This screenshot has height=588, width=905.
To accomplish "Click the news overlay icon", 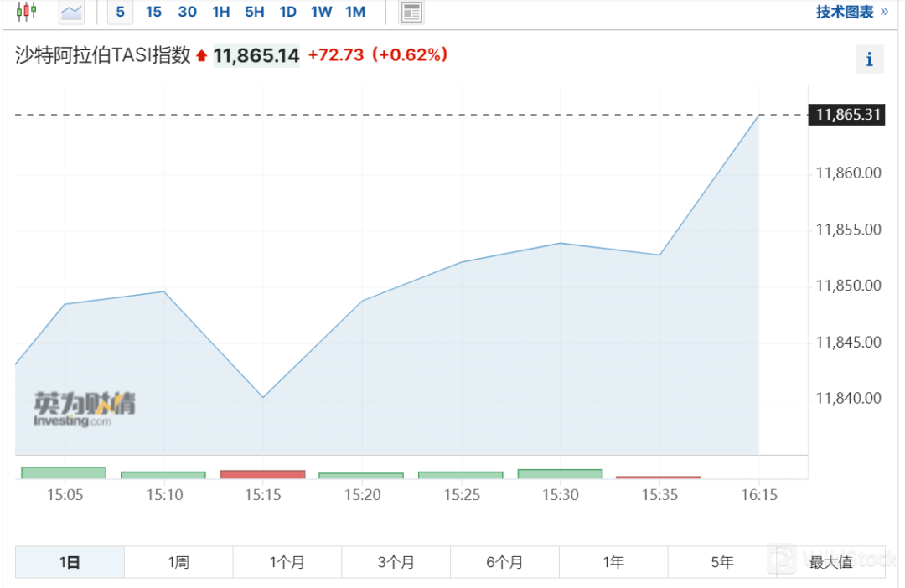I will [411, 12].
